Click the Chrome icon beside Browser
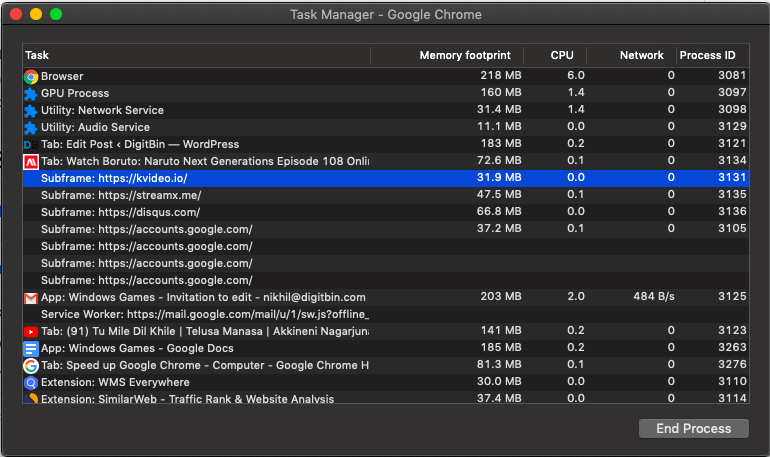Viewport: 770px width, 457px height. tap(31, 76)
